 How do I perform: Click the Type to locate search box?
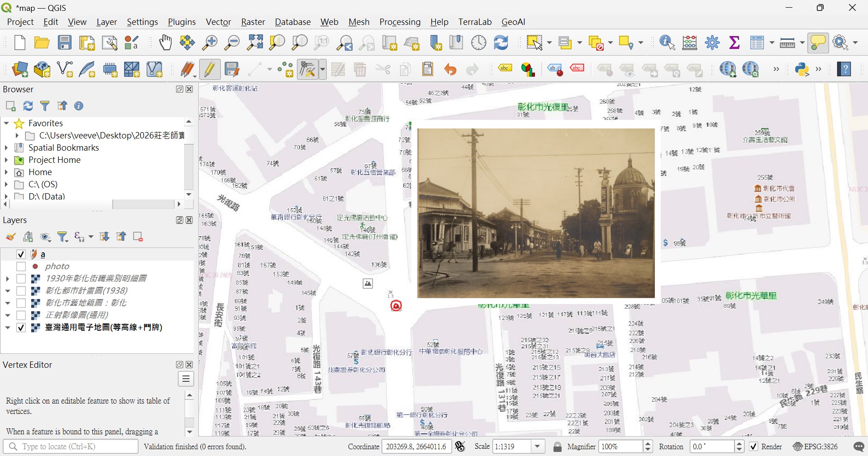click(x=71, y=447)
